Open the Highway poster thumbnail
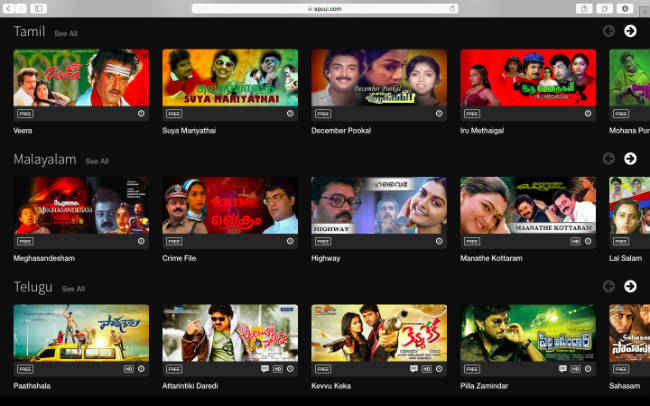Image resolution: width=650 pixels, height=406 pixels. coord(379,206)
